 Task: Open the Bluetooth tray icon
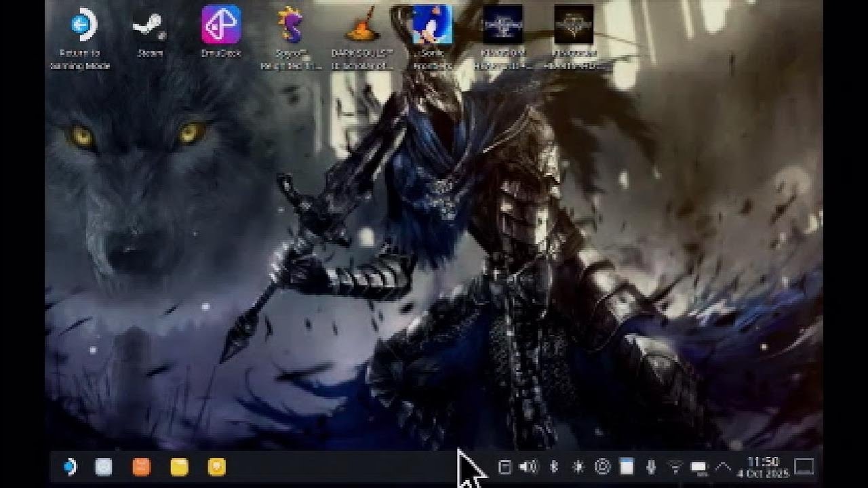point(553,466)
